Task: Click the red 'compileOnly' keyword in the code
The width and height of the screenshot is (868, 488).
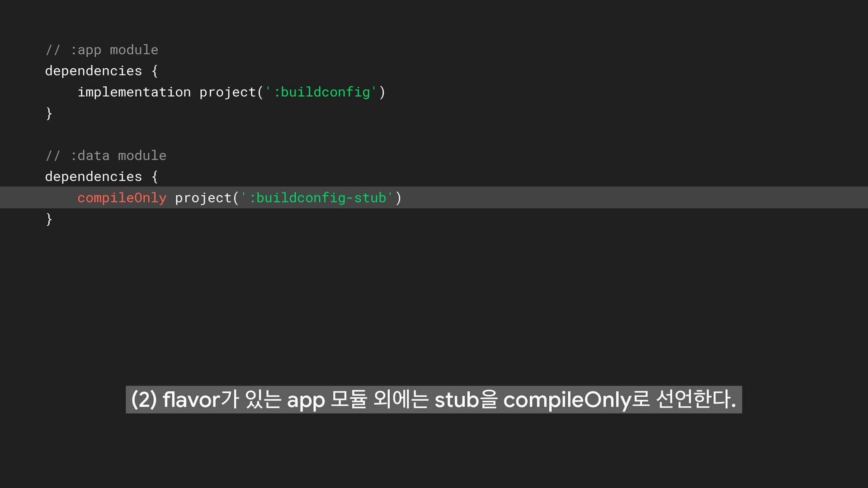Action: click(122, 198)
